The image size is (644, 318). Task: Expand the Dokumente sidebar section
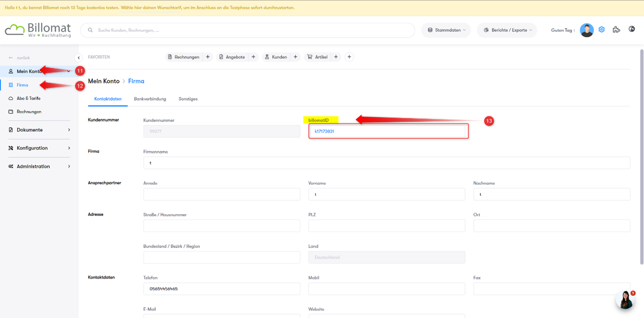(40, 130)
